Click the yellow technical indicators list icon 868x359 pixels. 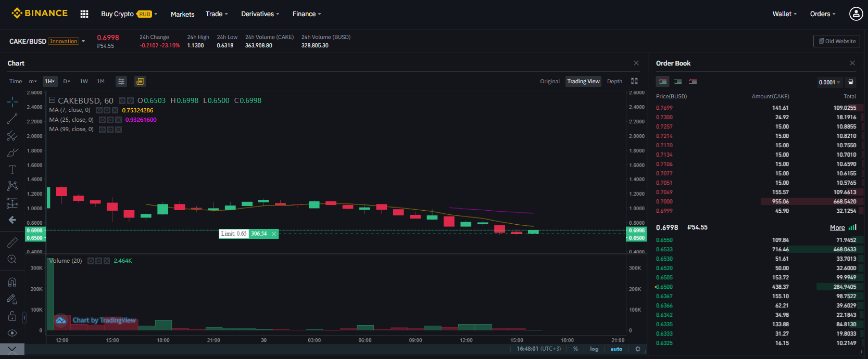(x=140, y=81)
